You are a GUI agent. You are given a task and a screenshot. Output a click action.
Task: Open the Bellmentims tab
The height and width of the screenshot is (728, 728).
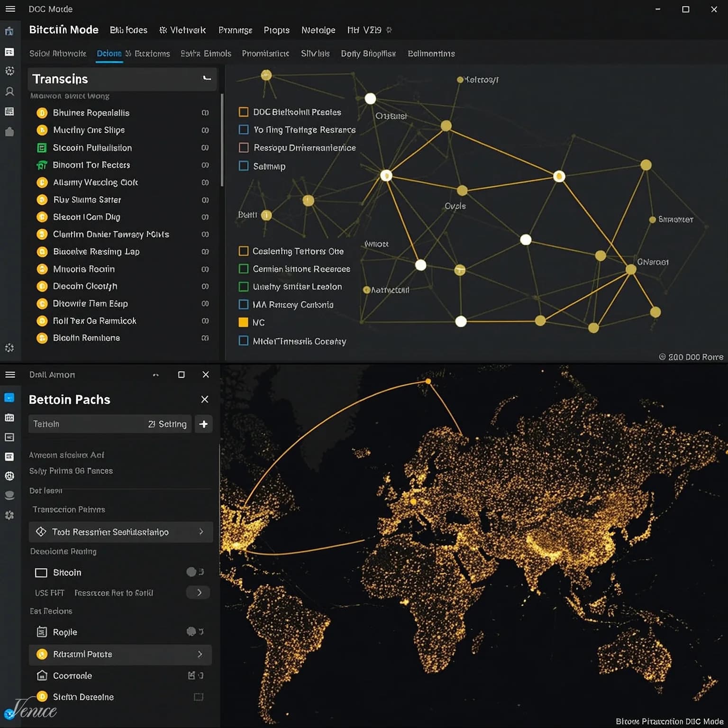click(x=431, y=54)
